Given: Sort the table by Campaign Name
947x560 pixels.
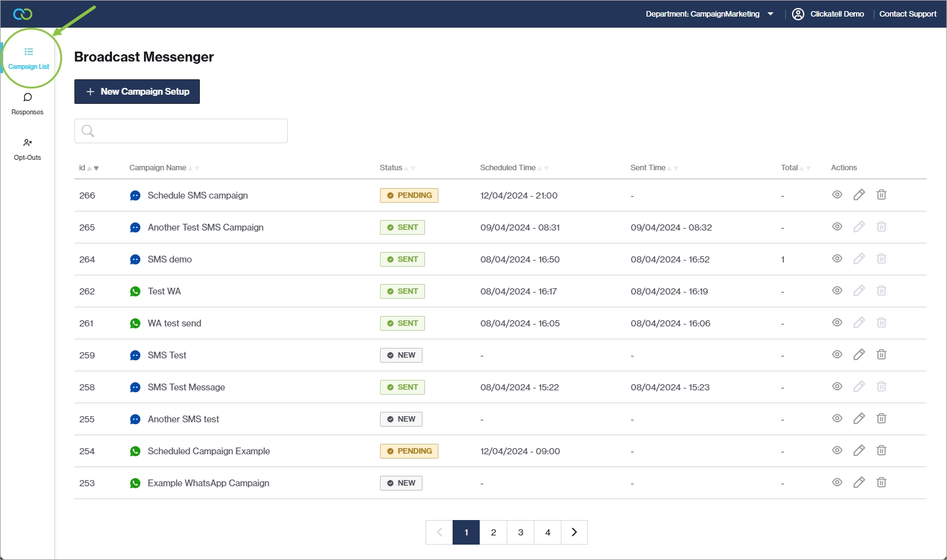Looking at the screenshot, I should [x=158, y=168].
